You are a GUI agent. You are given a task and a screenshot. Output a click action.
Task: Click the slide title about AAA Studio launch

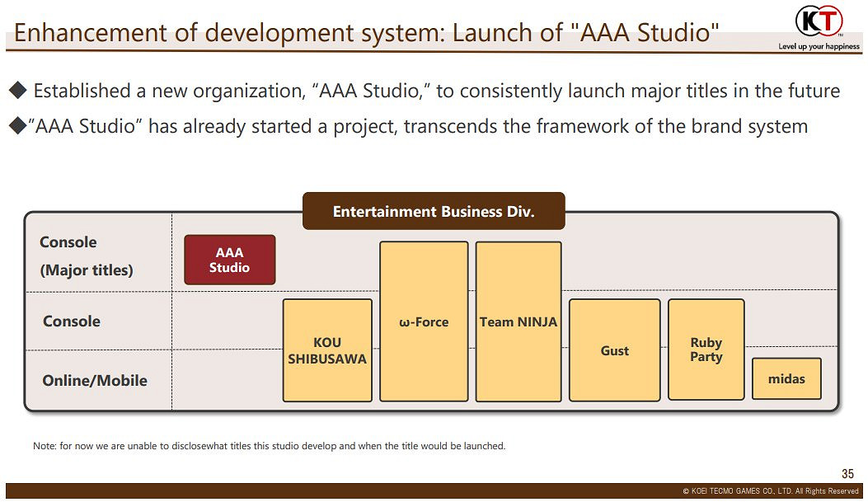click(367, 33)
